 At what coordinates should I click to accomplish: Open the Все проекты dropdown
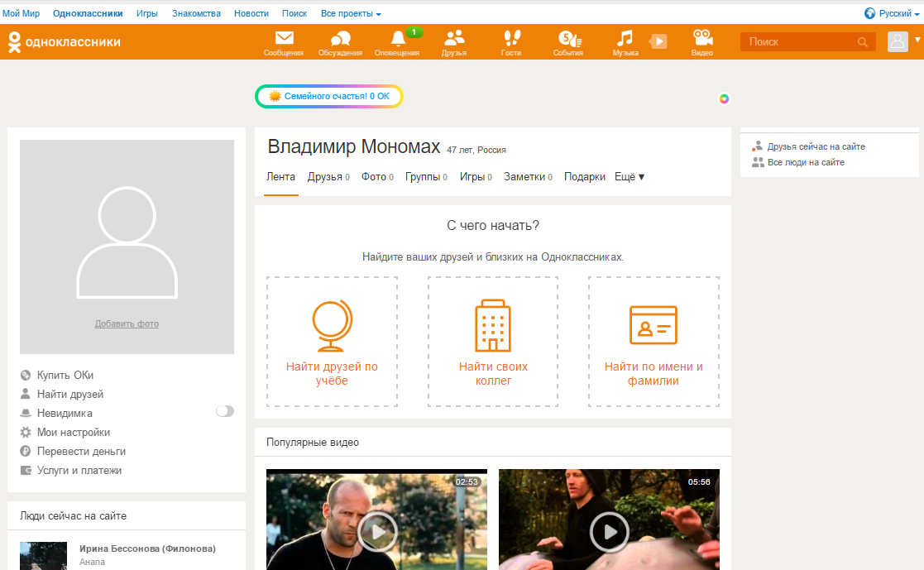pyautogui.click(x=351, y=14)
